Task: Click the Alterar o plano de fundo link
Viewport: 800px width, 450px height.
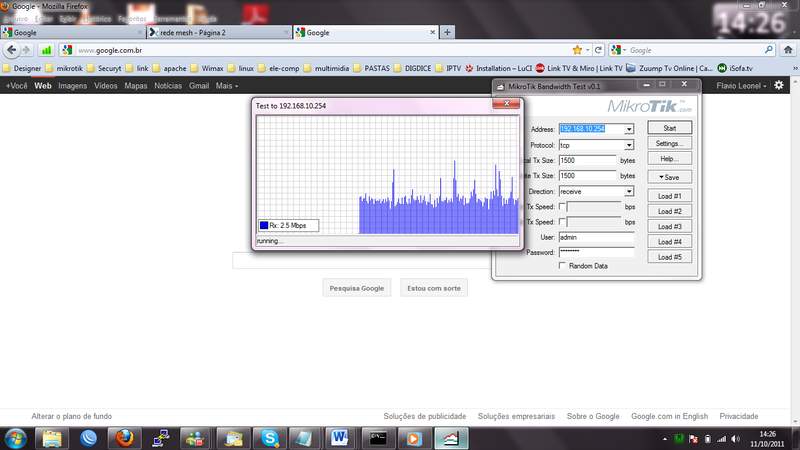Action: (x=71, y=416)
